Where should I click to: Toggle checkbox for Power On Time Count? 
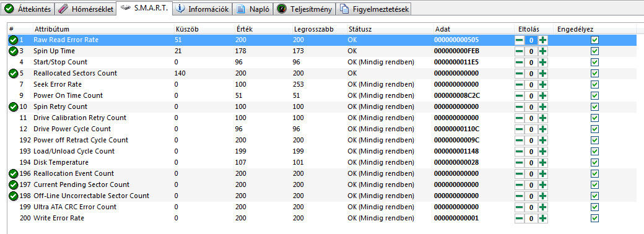tap(594, 95)
